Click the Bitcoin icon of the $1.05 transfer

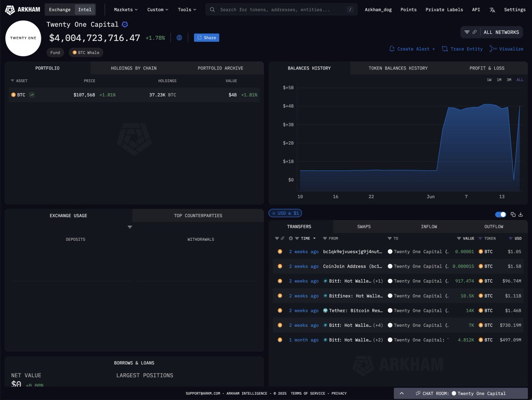click(280, 251)
